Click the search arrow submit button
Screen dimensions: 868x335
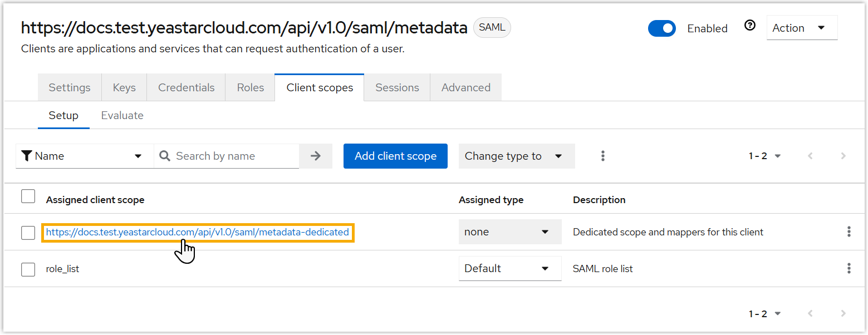pos(316,156)
